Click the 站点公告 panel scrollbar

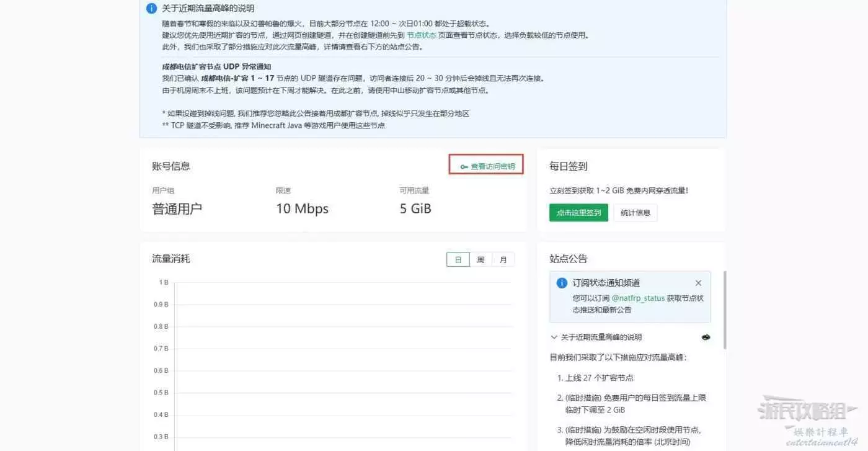click(x=724, y=310)
